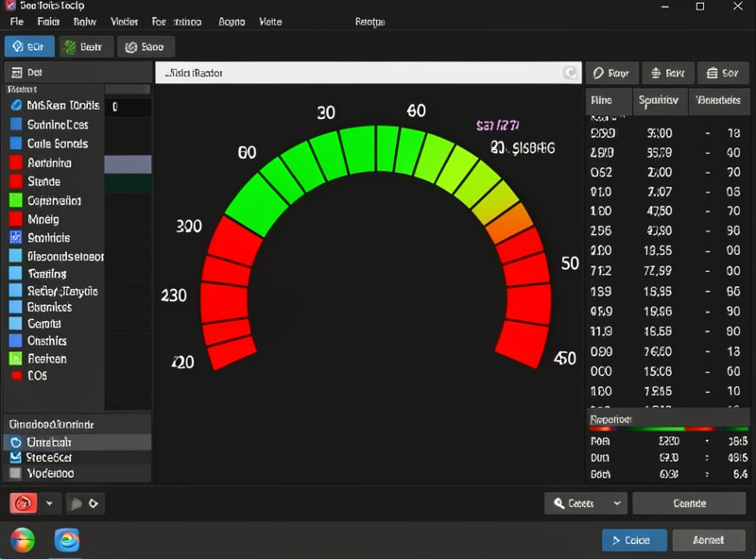Select table cell value 15.08
The width and height of the screenshot is (756, 559).
click(658, 371)
